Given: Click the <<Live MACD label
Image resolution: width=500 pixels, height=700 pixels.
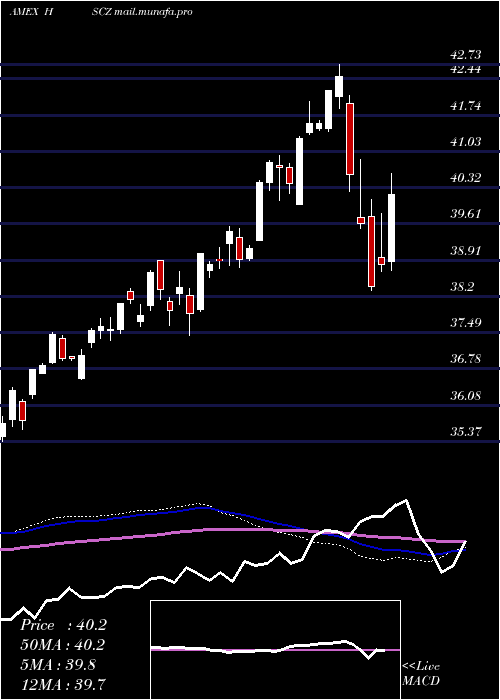Looking at the screenshot, I should [421, 674].
